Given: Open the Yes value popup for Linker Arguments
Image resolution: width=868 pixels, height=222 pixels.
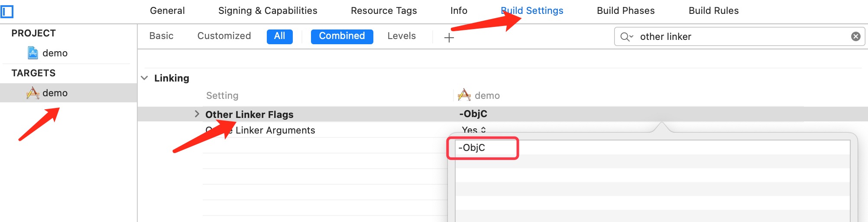Looking at the screenshot, I should click(474, 130).
